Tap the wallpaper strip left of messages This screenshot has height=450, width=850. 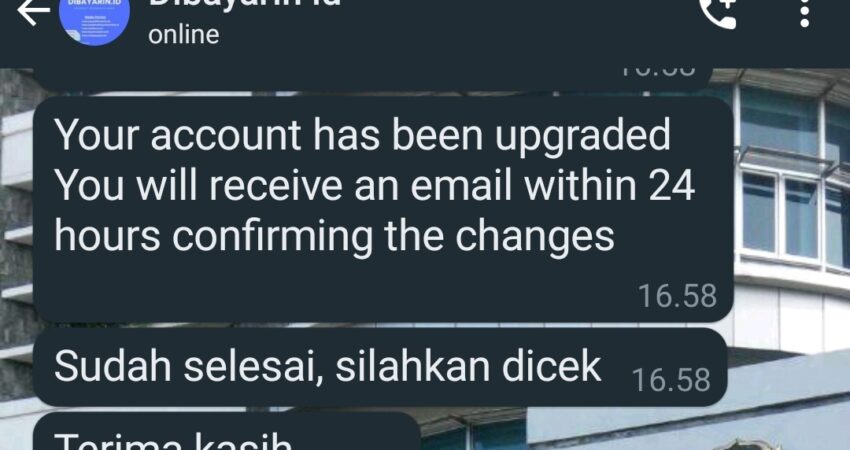(x=16, y=244)
